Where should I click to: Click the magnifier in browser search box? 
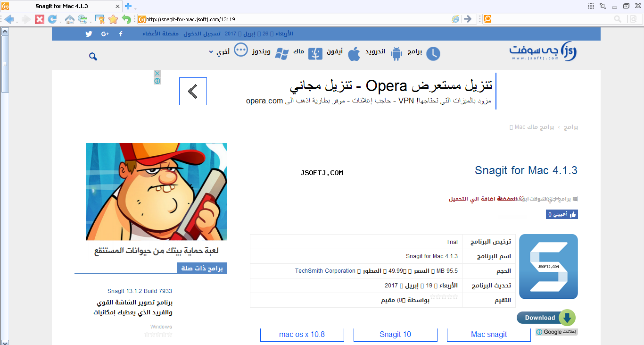pyautogui.click(x=618, y=19)
